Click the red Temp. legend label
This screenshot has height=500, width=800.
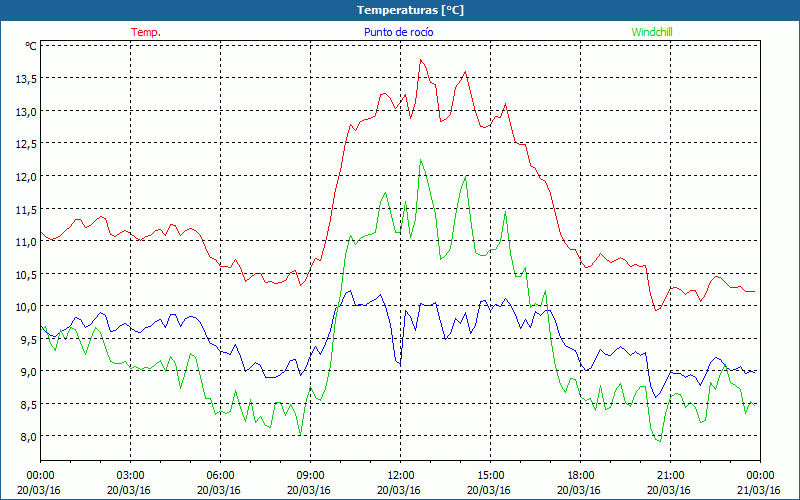pyautogui.click(x=146, y=32)
